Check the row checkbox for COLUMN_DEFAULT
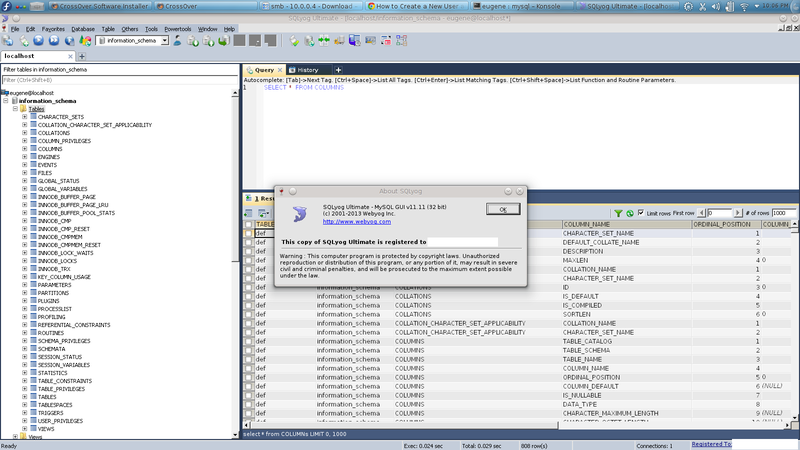Screen dimensions: 800x450 pos(248,386)
